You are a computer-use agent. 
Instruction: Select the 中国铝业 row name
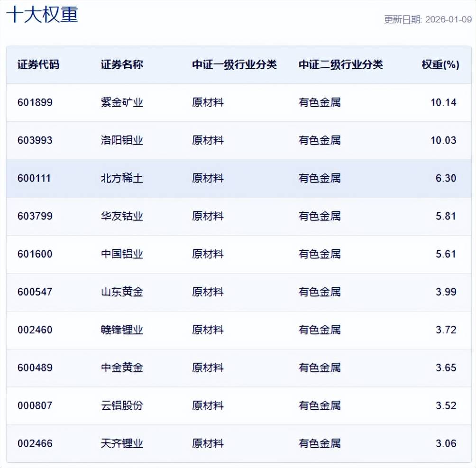tap(122, 254)
